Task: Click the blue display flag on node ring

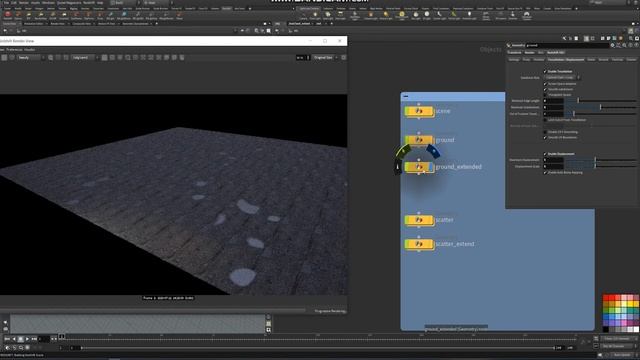Action: pyautogui.click(x=433, y=151)
